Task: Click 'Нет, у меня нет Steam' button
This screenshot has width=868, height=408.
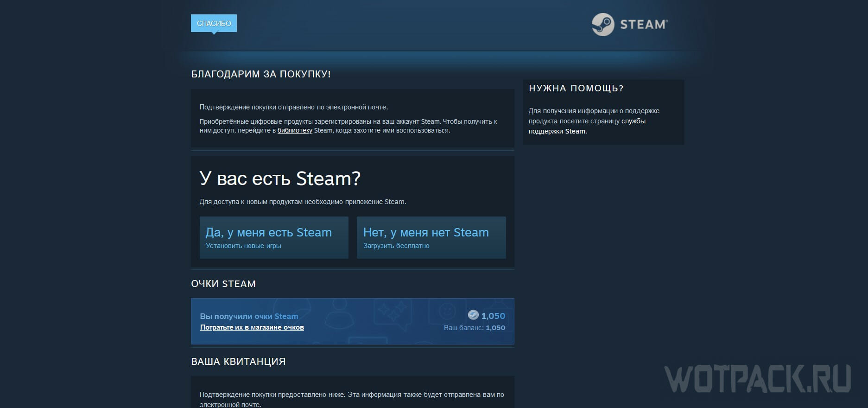Action: coord(431,237)
